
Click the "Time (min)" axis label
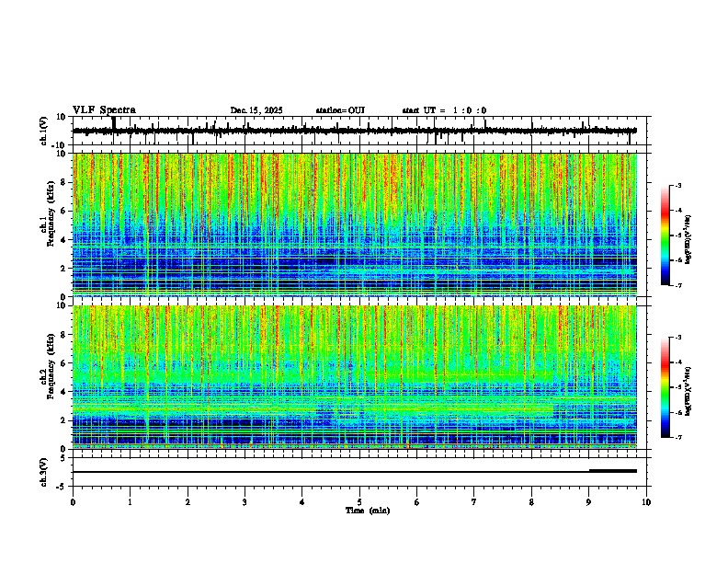368,511
